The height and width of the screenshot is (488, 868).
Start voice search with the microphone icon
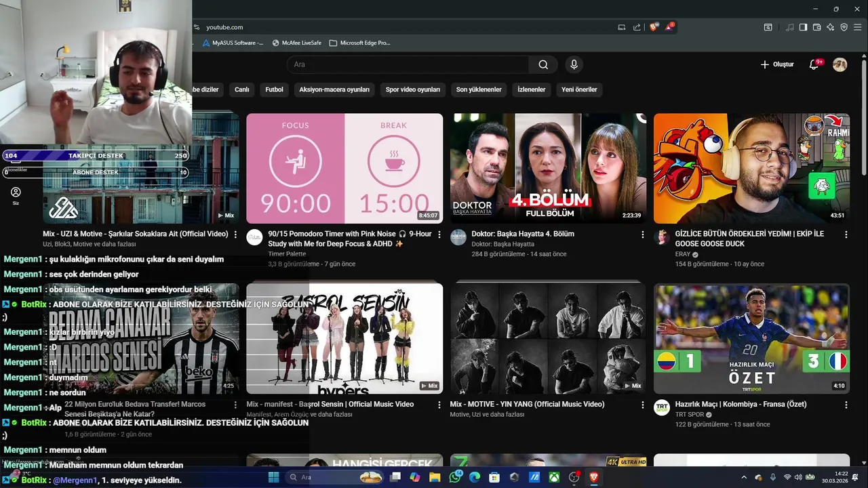coord(574,64)
